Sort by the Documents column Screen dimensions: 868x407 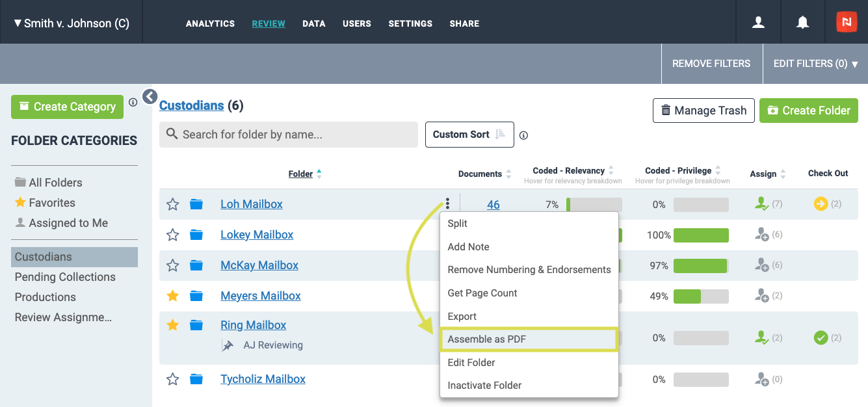coord(484,174)
